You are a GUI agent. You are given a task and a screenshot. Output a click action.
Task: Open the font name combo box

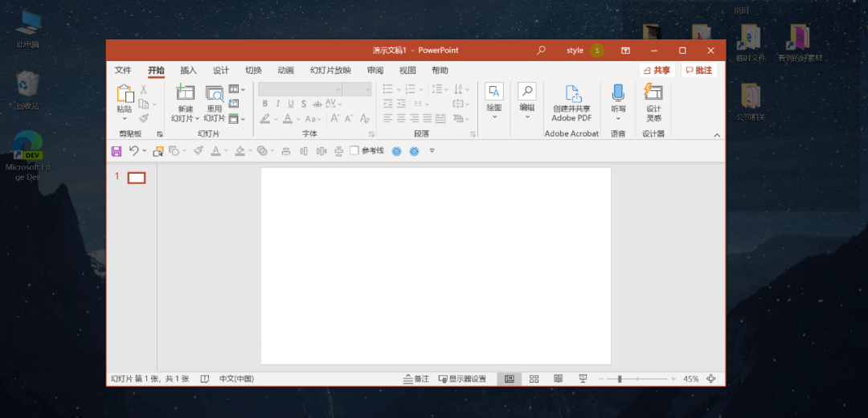tap(300, 88)
